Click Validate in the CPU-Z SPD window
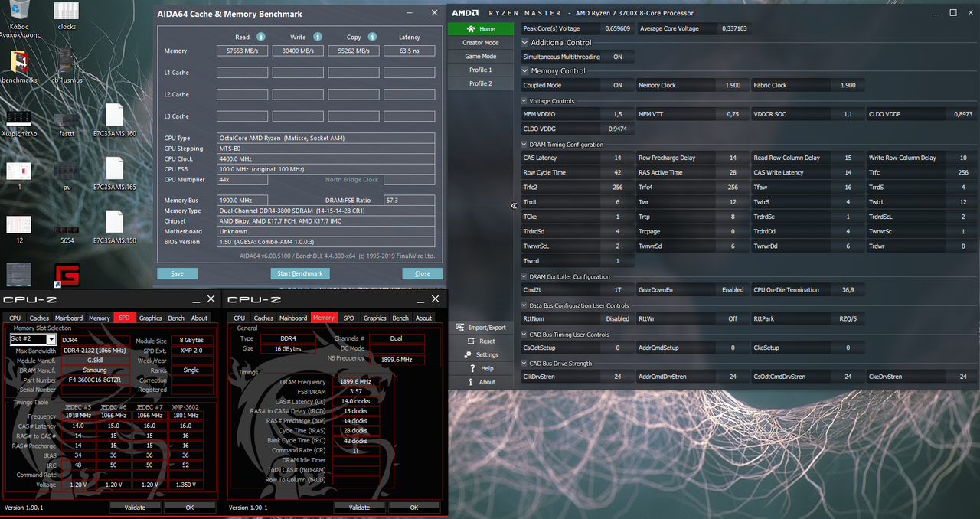The height and width of the screenshot is (519, 980). tap(136, 507)
